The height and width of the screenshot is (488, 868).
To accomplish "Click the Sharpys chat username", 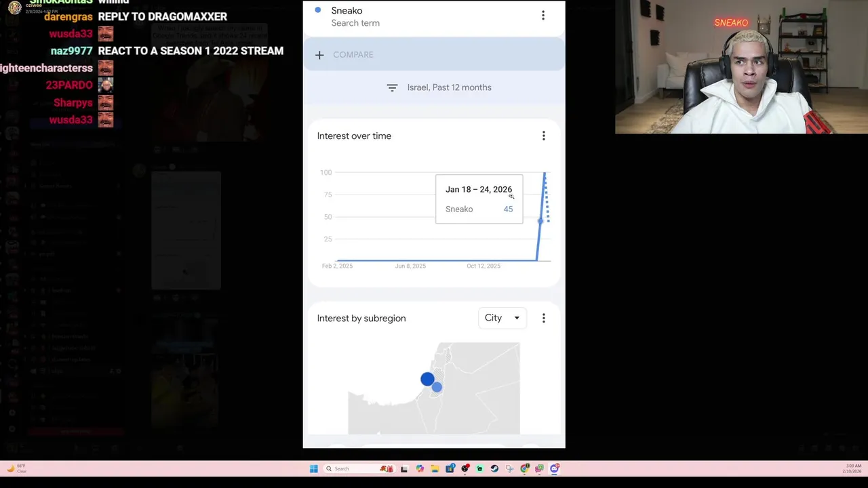I will [73, 103].
